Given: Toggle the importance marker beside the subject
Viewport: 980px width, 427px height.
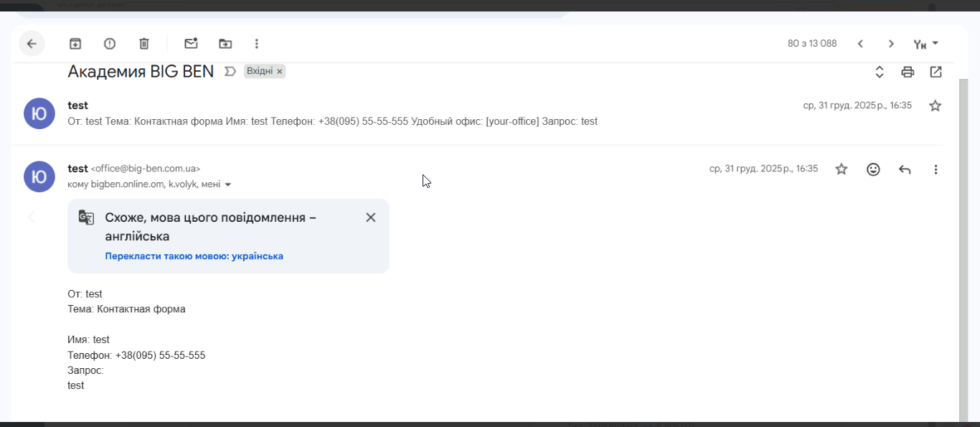Looking at the screenshot, I should 230,71.
